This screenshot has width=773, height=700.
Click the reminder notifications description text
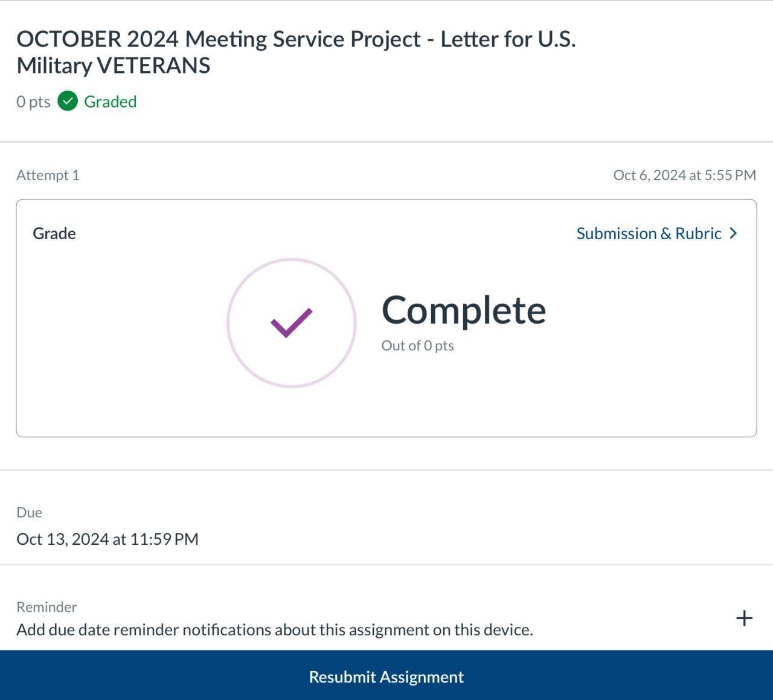(x=274, y=630)
